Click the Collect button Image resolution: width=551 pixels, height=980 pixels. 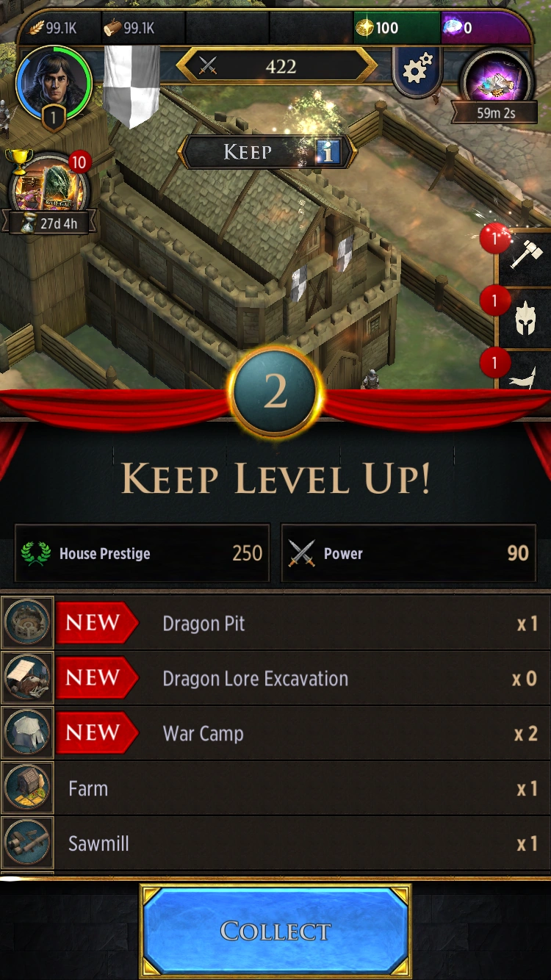[275, 931]
